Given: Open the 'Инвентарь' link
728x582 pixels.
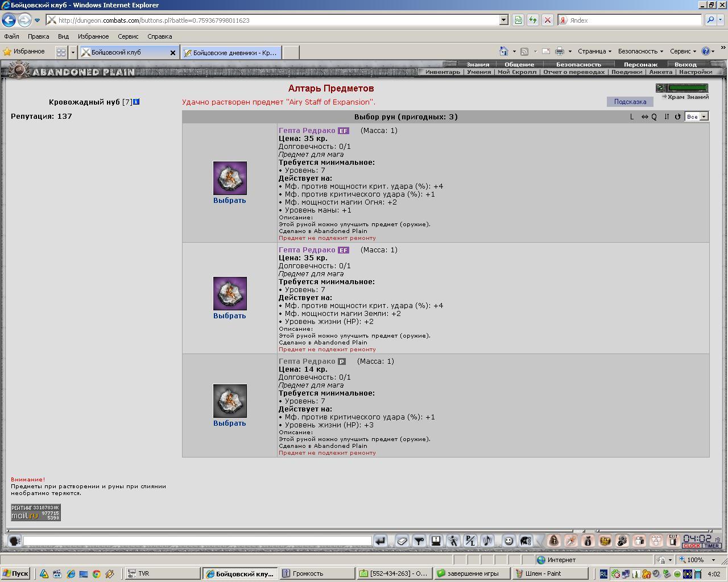Looking at the screenshot, I should click(x=442, y=72).
